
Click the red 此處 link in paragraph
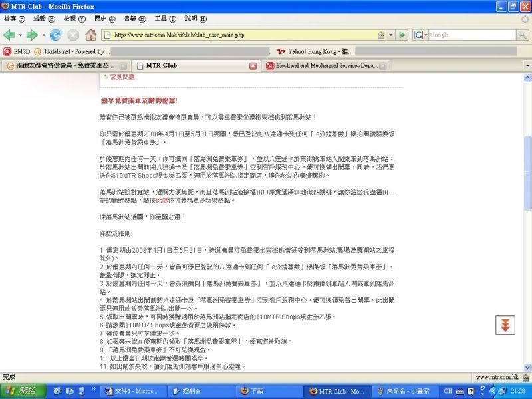click(162, 201)
